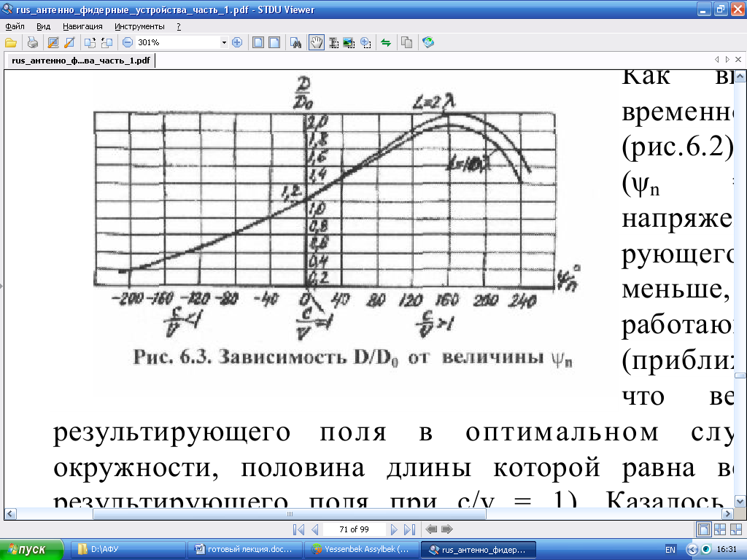Select the text selection tool

(x=333, y=43)
